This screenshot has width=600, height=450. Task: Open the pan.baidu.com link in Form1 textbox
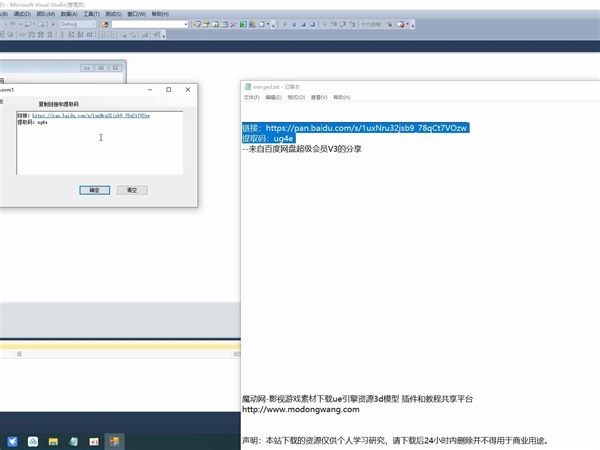point(91,116)
